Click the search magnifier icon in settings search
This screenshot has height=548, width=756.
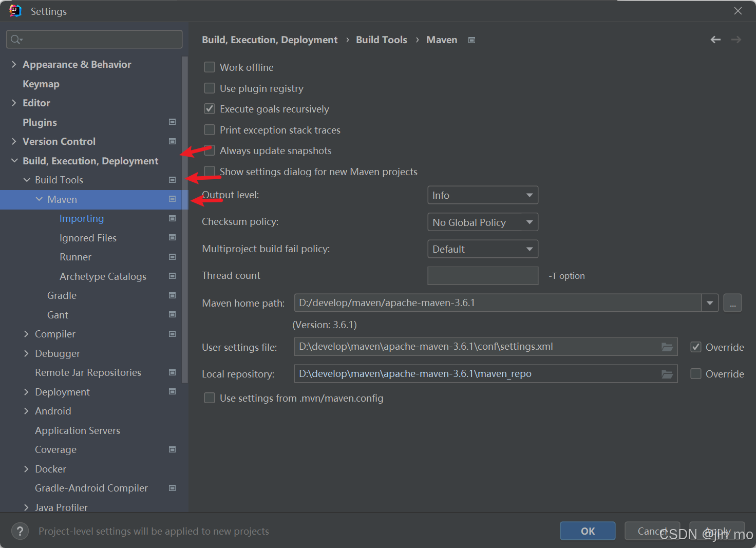coord(16,40)
